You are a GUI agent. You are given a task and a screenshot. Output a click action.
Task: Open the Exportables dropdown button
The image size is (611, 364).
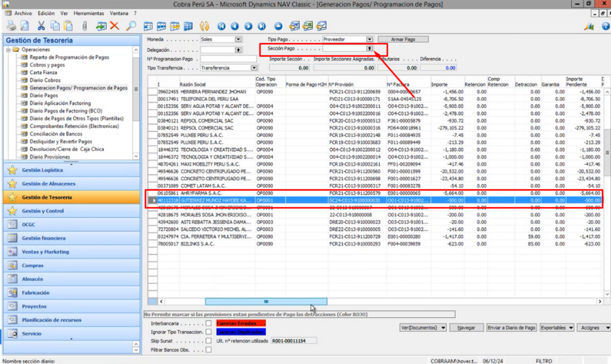pyautogui.click(x=557, y=328)
